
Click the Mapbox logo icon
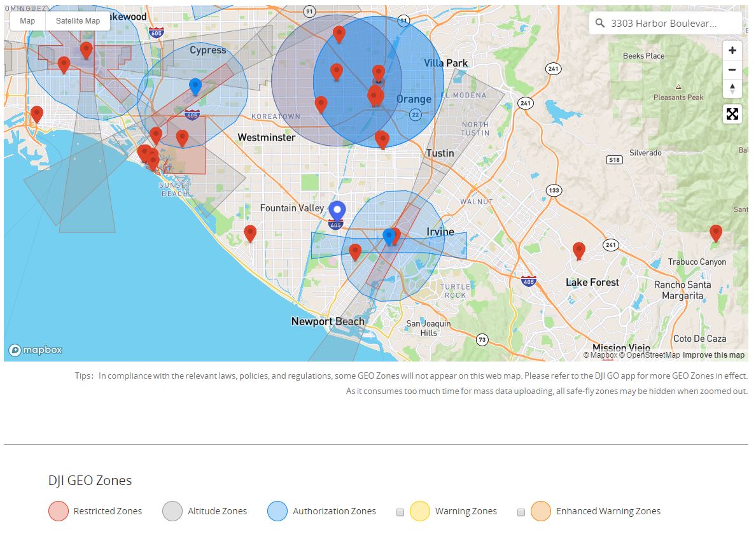pos(35,349)
